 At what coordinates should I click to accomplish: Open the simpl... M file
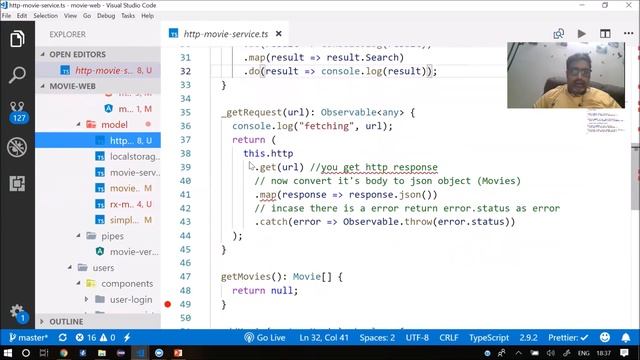98,220
